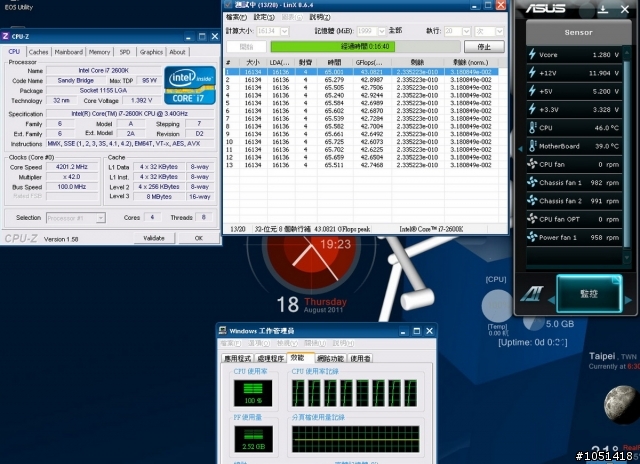Open the 應用程式 tab in Task Manager
The height and width of the screenshot is (464, 640).
pos(238,358)
